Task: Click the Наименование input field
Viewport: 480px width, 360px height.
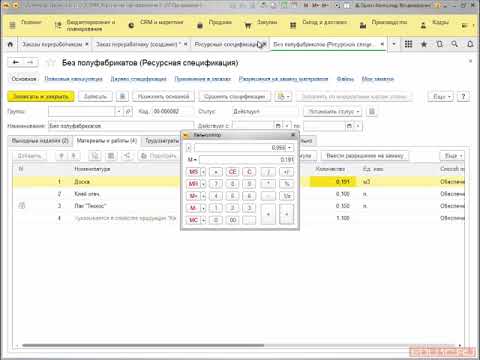Action: (121, 126)
